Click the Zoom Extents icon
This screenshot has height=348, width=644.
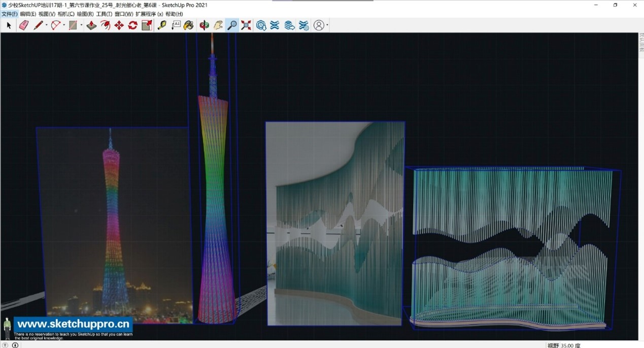tap(246, 25)
